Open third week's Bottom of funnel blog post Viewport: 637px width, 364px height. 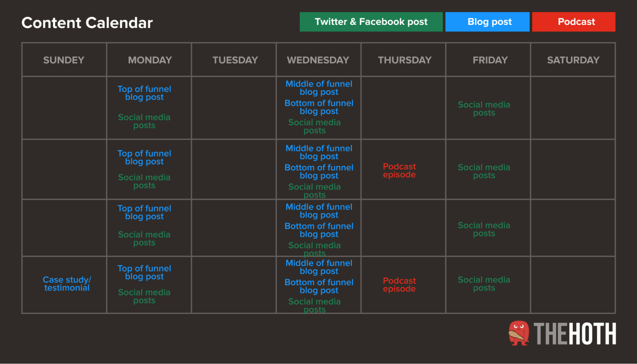click(319, 230)
